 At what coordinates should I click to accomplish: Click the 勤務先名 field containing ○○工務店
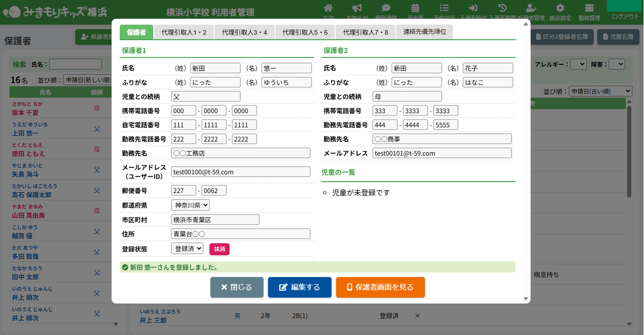[x=240, y=153]
